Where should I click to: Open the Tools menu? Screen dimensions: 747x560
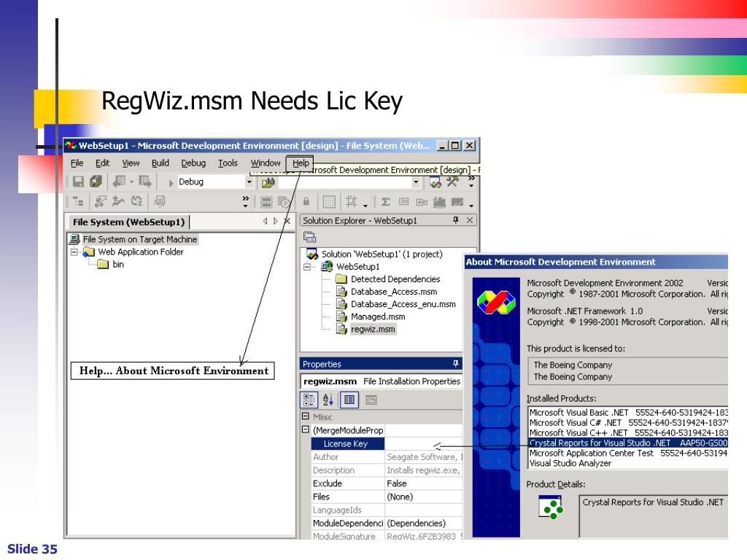tap(228, 163)
